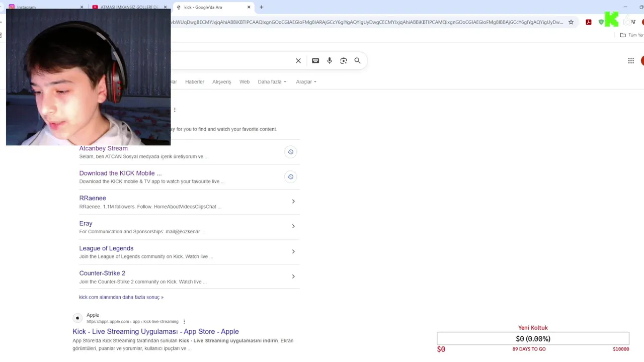The height and width of the screenshot is (362, 644).
Task: Open the League of Legends sitelink title
Action: pos(106,248)
